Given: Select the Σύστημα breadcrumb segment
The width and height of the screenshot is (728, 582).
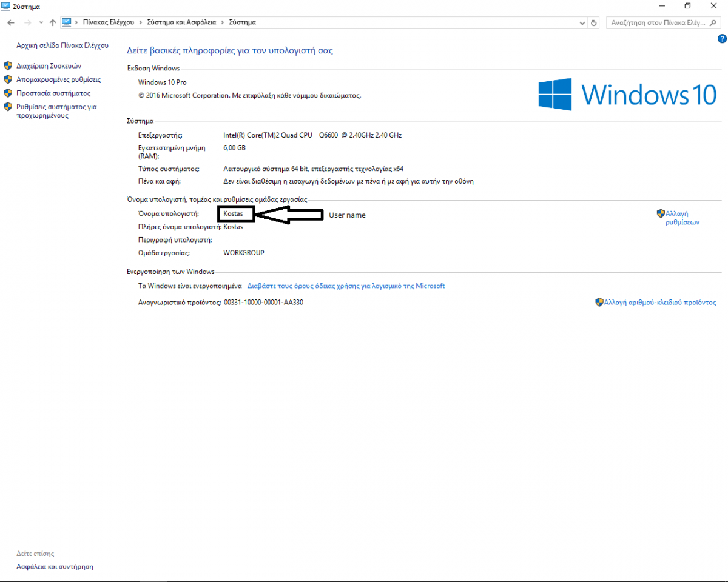Looking at the screenshot, I should coord(242,22).
